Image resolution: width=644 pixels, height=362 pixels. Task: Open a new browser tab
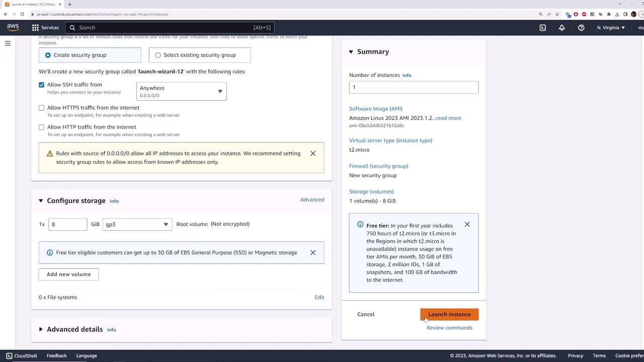(x=69, y=5)
